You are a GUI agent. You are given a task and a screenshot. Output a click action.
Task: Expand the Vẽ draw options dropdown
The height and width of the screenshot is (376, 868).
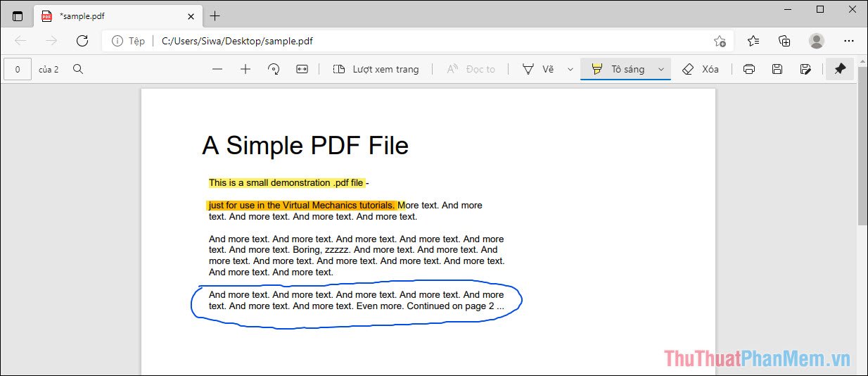[570, 69]
